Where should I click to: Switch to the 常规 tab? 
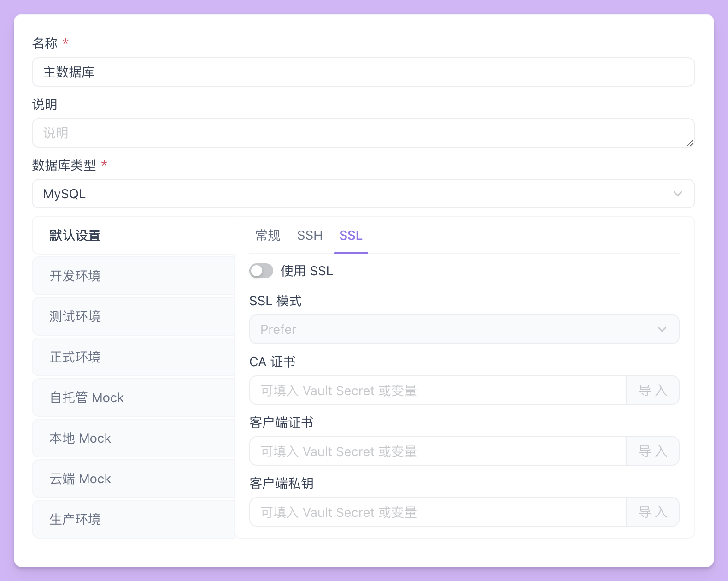pos(268,236)
